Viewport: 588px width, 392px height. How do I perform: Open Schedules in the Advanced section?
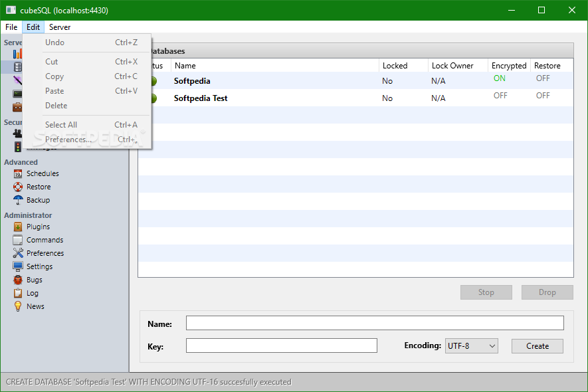pos(43,173)
